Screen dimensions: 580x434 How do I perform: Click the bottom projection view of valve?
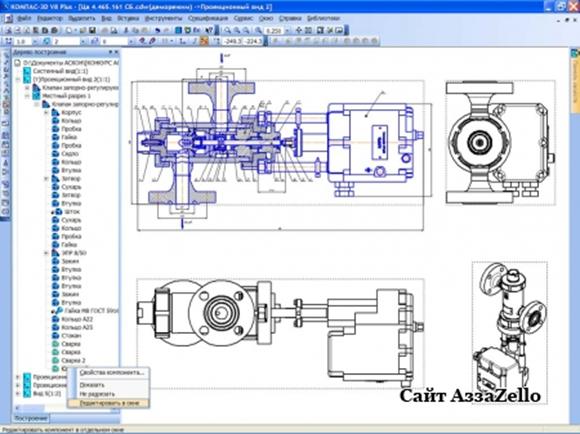click(280, 334)
